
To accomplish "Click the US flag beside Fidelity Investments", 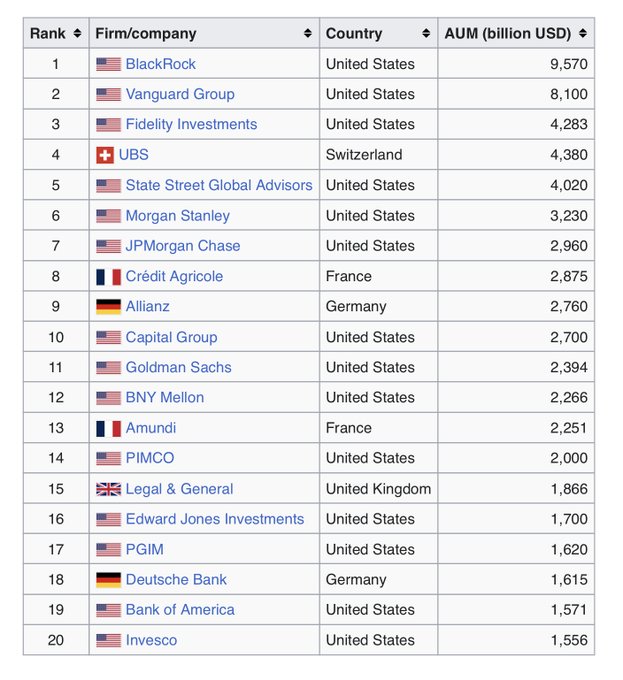I will [x=108, y=124].
